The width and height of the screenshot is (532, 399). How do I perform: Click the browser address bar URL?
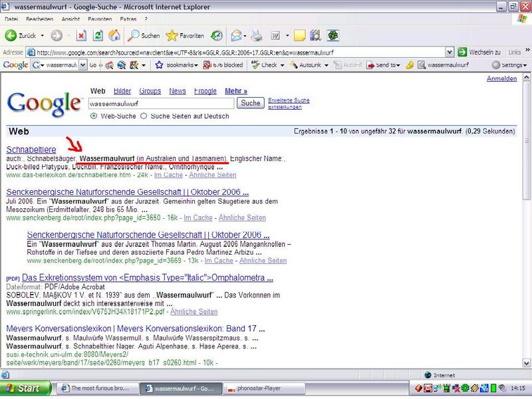pos(185,53)
